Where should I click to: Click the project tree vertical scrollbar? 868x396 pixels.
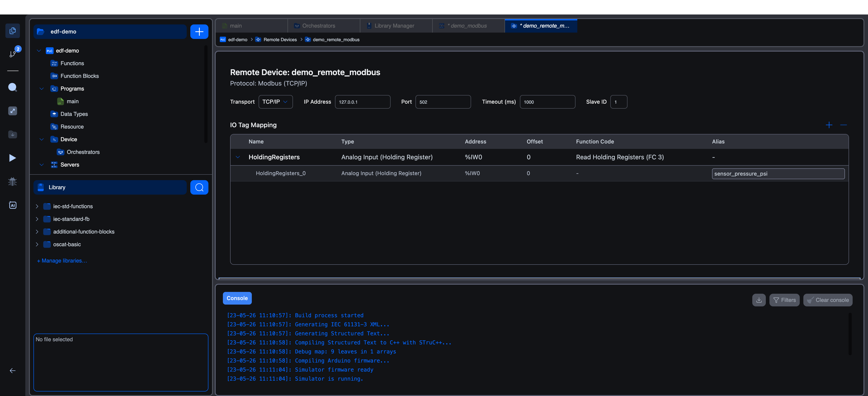206,94
